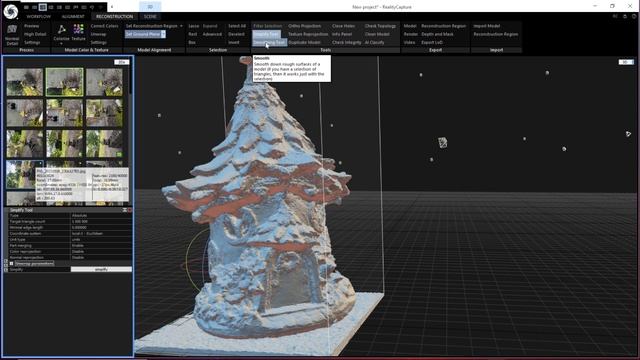Open the WORKFLOW ribbon tab
Screen dimensions: 640x360
(39, 17)
